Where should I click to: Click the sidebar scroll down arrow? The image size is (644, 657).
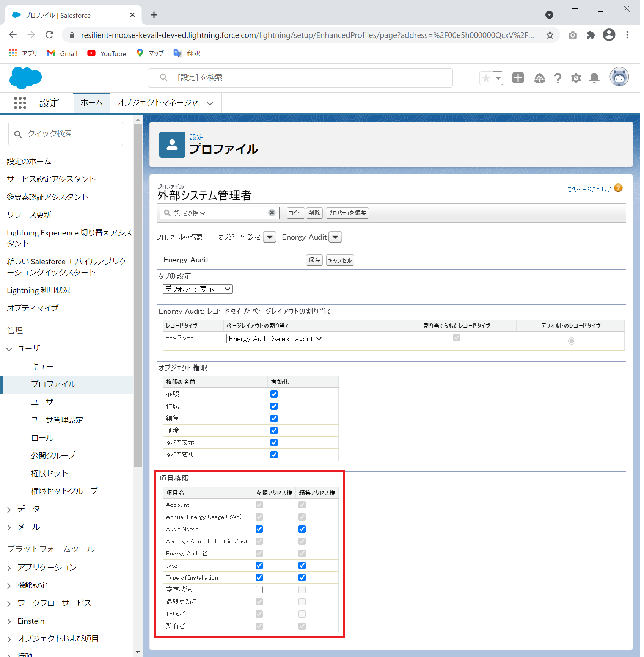tap(138, 652)
